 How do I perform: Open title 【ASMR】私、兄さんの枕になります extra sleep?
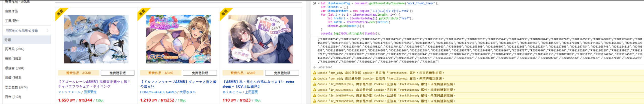point(258,84)
